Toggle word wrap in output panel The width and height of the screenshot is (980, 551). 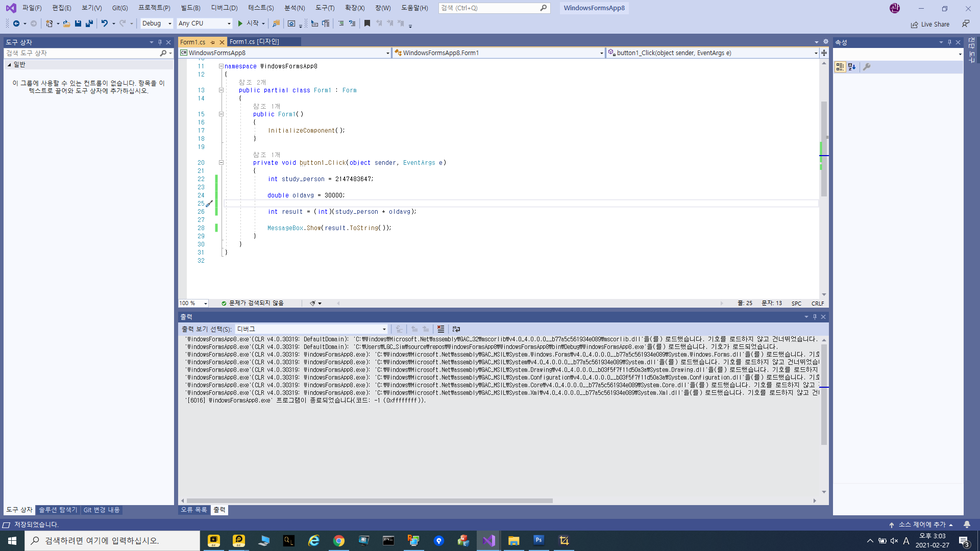(x=456, y=329)
